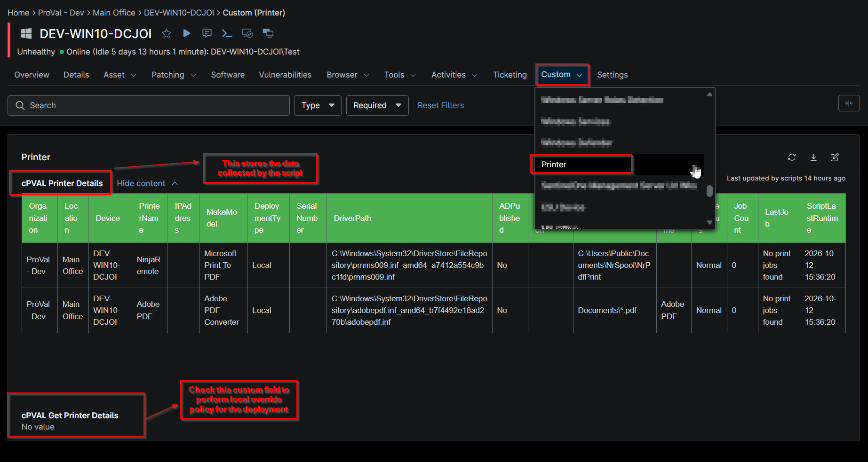This screenshot has width=868, height=462.
Task: Click the collapse-all sections icon
Action: click(849, 103)
